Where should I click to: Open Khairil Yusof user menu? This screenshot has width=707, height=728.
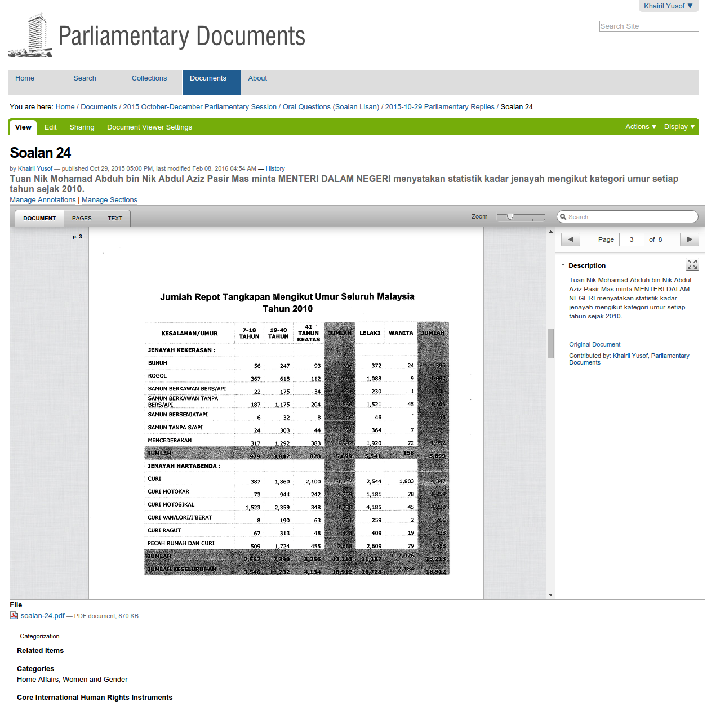point(668,6)
